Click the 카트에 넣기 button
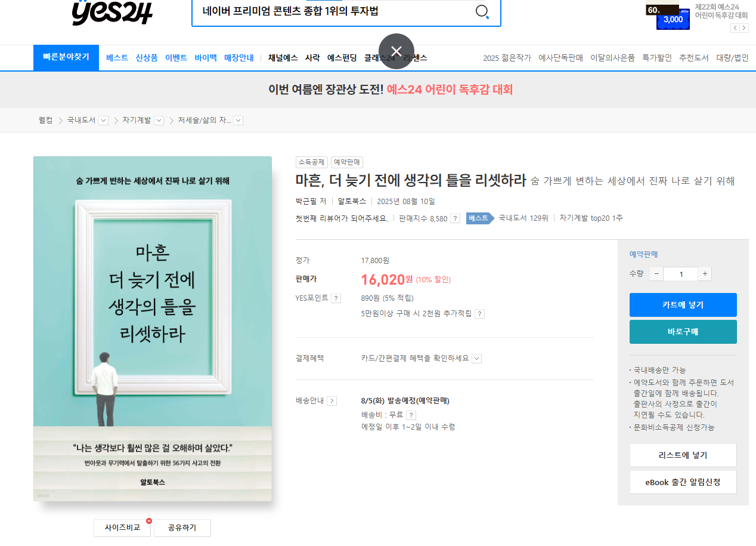 [683, 304]
